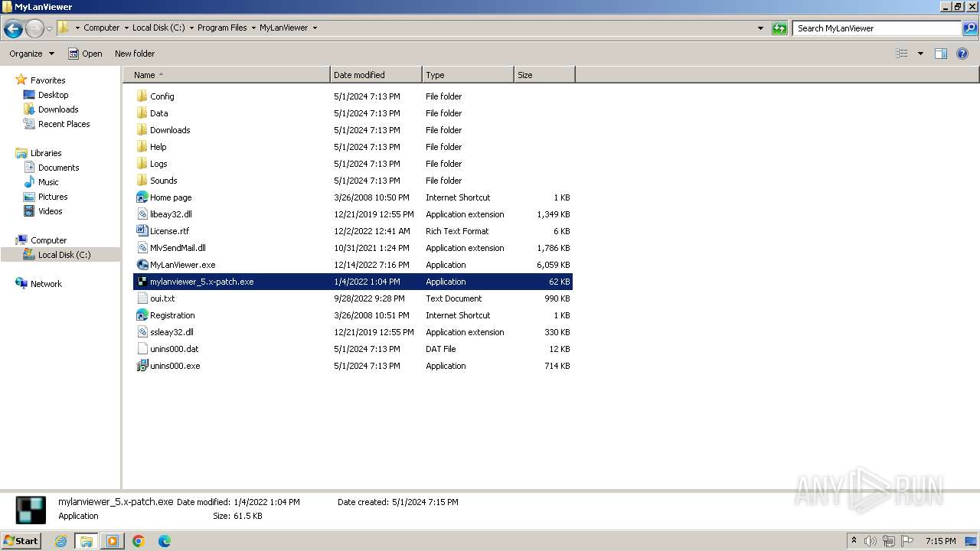This screenshot has height=551, width=980.
Task: Open Internet Explorer from the taskbar
Action: coord(60,541)
